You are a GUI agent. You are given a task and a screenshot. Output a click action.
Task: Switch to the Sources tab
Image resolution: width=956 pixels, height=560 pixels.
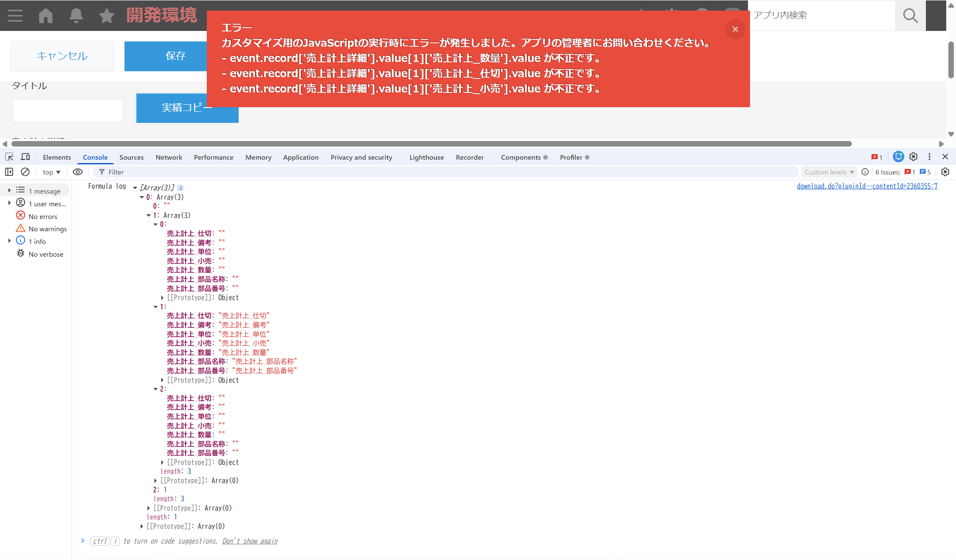(x=131, y=157)
